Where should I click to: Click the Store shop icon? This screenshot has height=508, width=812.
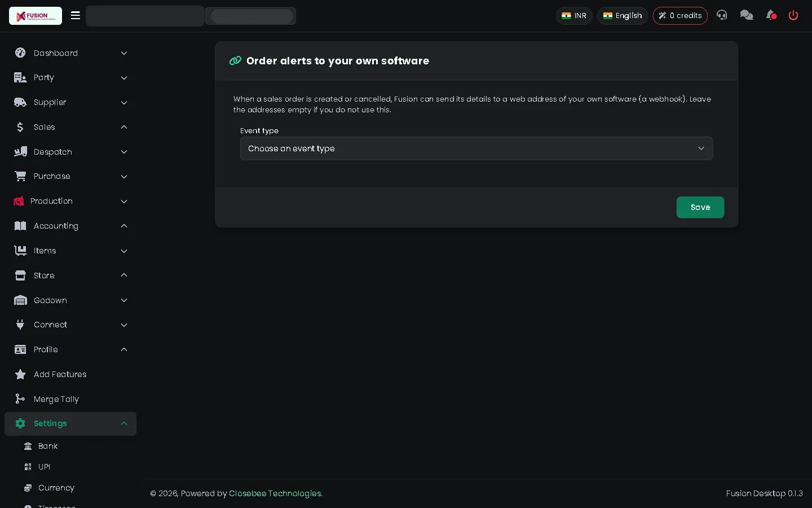click(x=20, y=275)
